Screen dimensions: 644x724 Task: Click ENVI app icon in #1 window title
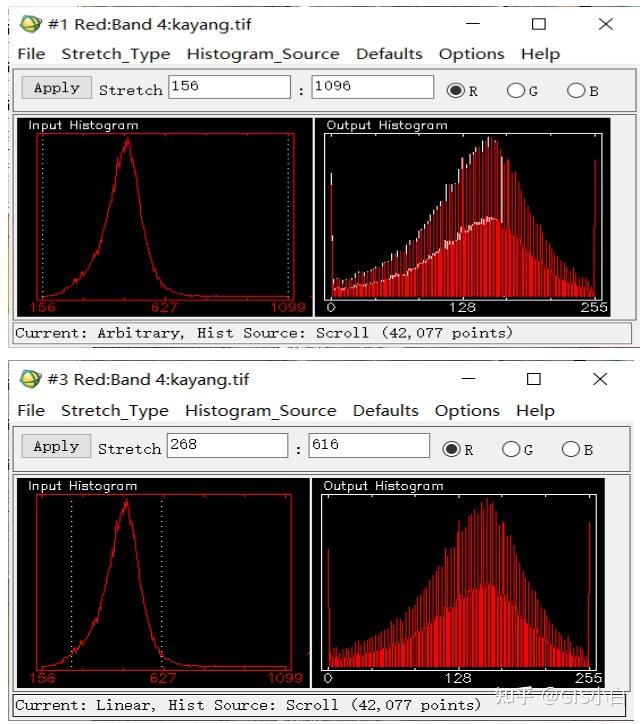click(x=30, y=24)
